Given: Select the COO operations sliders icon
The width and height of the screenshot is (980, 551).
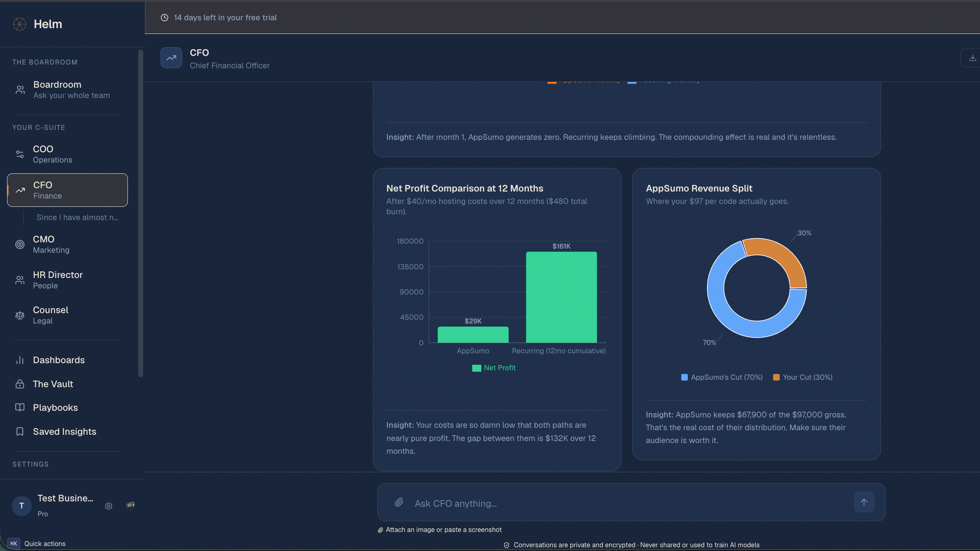Looking at the screenshot, I should coord(20,154).
